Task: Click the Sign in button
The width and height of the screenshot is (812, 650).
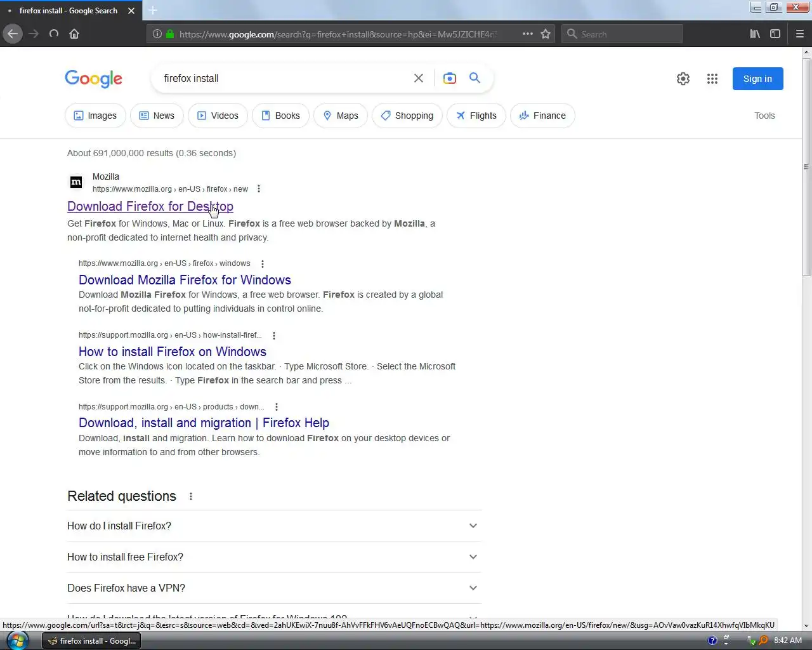Action: point(757,79)
